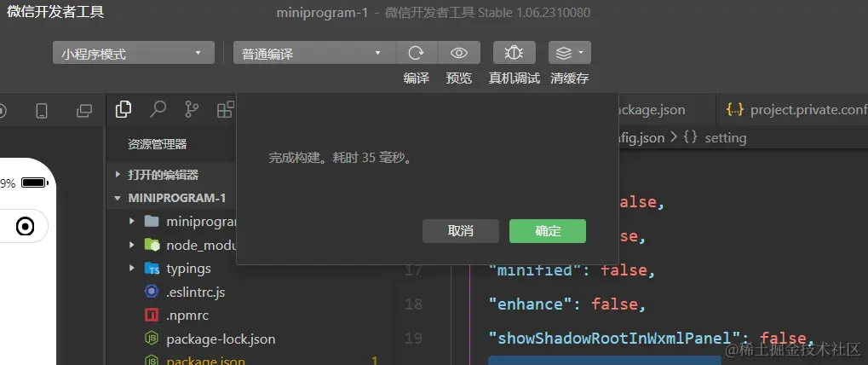This screenshot has height=365, width=868.
Task: Click the package-lock.json file icon
Action: [x=152, y=339]
